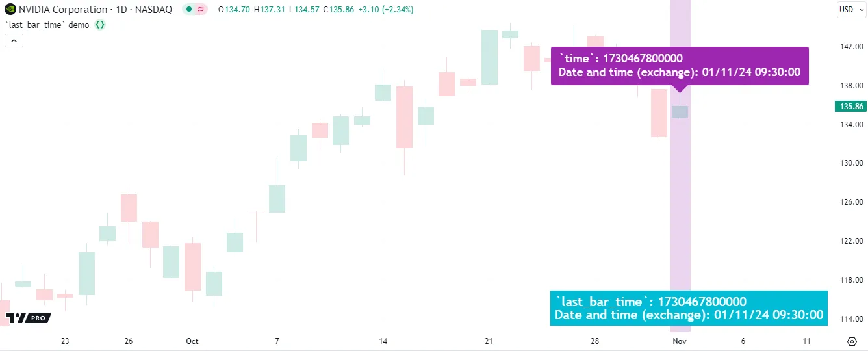Image resolution: width=868 pixels, height=351 pixels.
Task: Collapse the indicator legend with chevron
Action: tap(14, 40)
